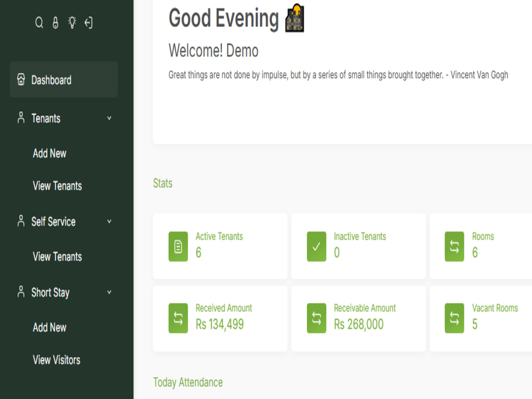Select the Self Service menu label
The width and height of the screenshot is (532, 399).
pyautogui.click(x=53, y=221)
